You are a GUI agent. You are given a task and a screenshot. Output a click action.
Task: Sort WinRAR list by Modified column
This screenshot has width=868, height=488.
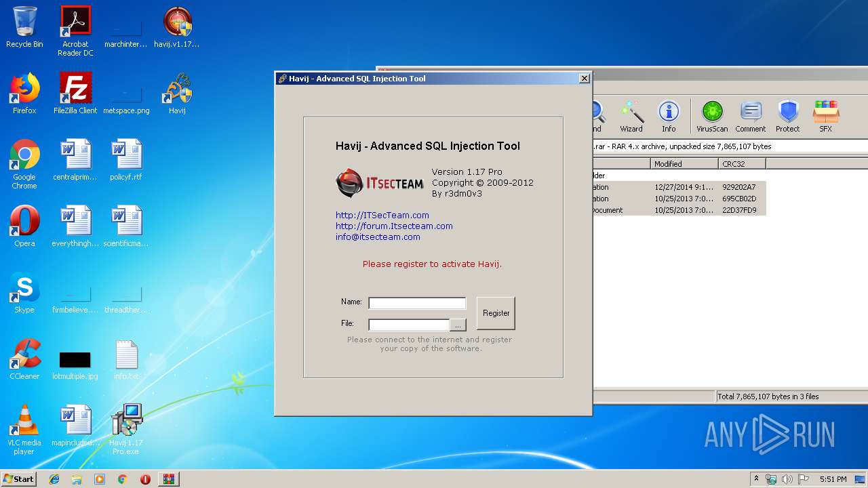(684, 164)
